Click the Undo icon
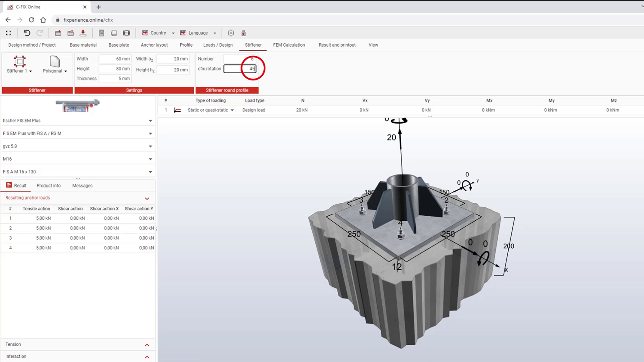 (x=27, y=33)
